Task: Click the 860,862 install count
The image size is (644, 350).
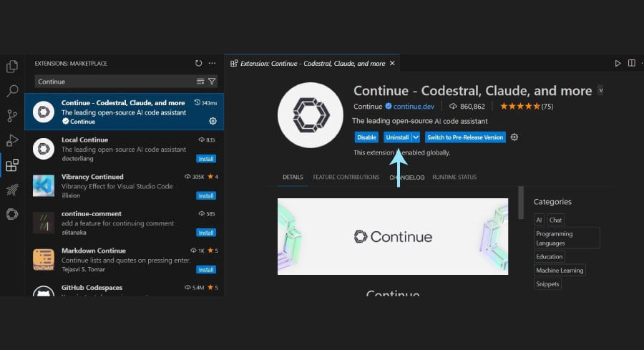Action: point(467,107)
